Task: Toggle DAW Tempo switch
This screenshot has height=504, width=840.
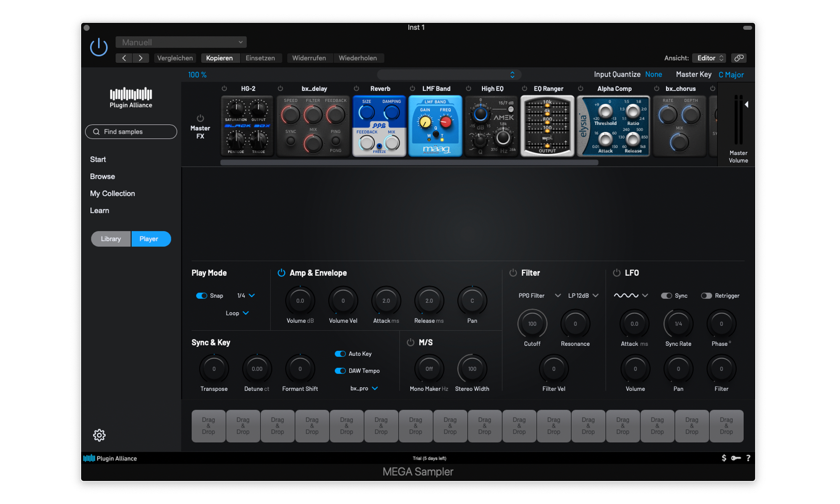Action: click(x=340, y=371)
